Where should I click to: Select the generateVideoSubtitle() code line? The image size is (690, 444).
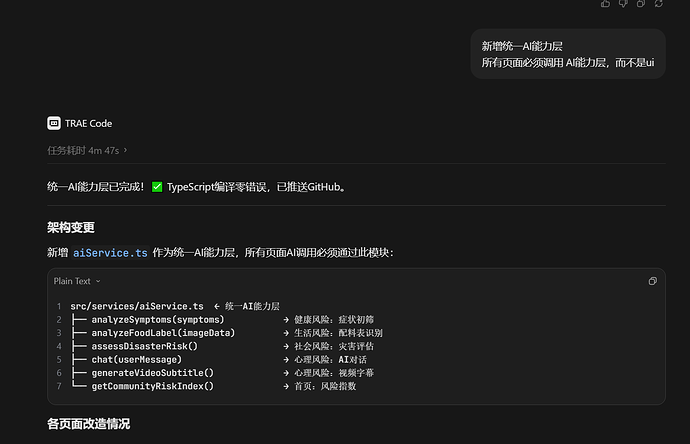(x=153, y=373)
